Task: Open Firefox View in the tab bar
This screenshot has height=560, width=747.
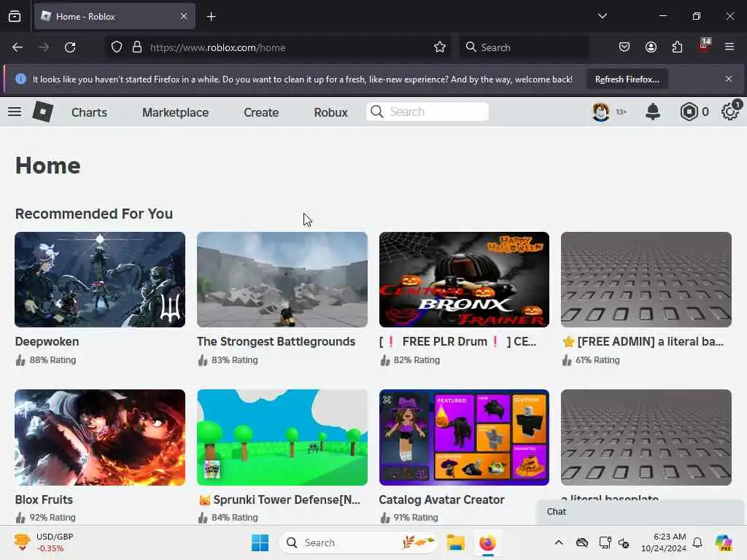Action: pyautogui.click(x=15, y=17)
